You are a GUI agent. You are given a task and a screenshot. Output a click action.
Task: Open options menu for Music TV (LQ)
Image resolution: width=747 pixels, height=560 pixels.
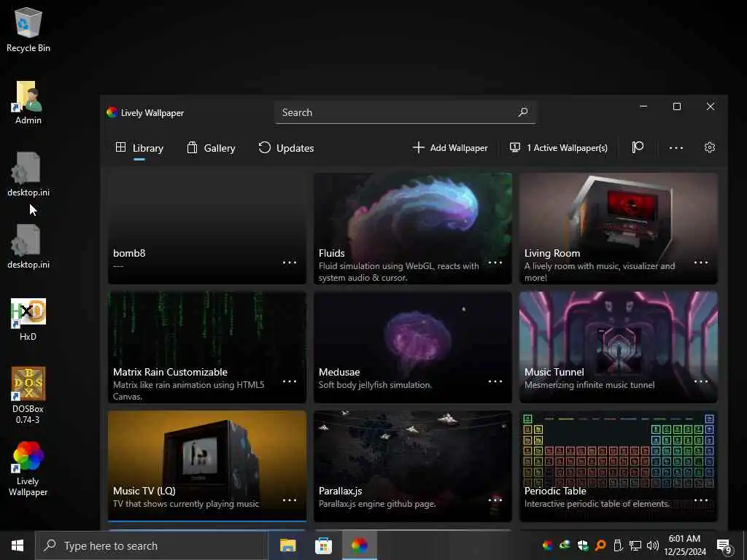tap(290, 500)
